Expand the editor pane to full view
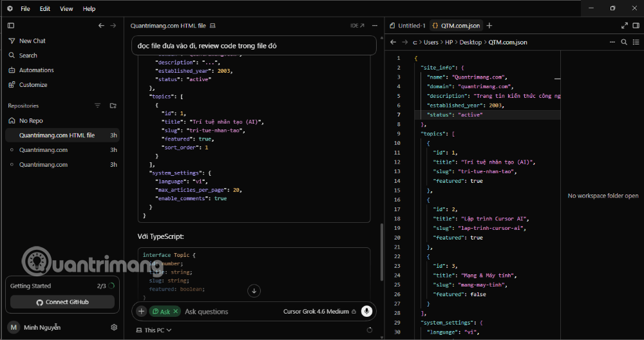Screen dimensions: 644x340 coord(624,26)
